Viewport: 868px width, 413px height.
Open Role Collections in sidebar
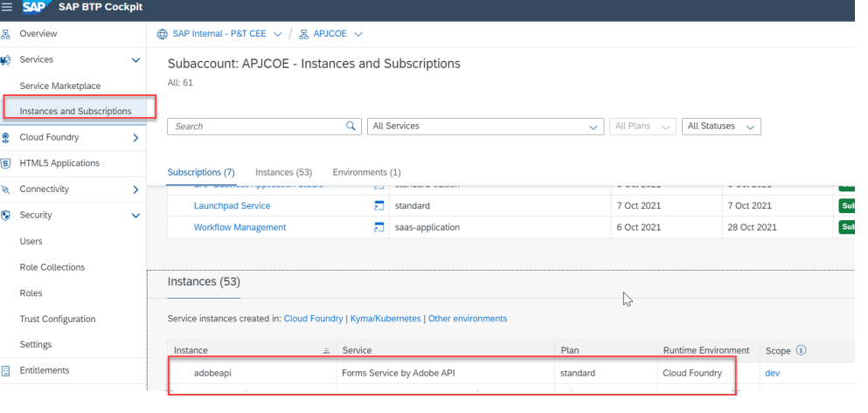coord(52,267)
